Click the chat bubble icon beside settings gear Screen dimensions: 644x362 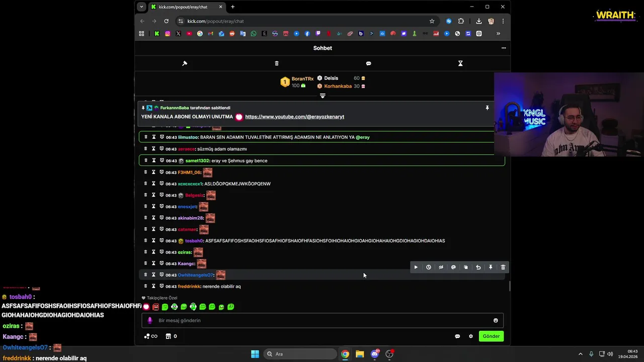[457, 336]
